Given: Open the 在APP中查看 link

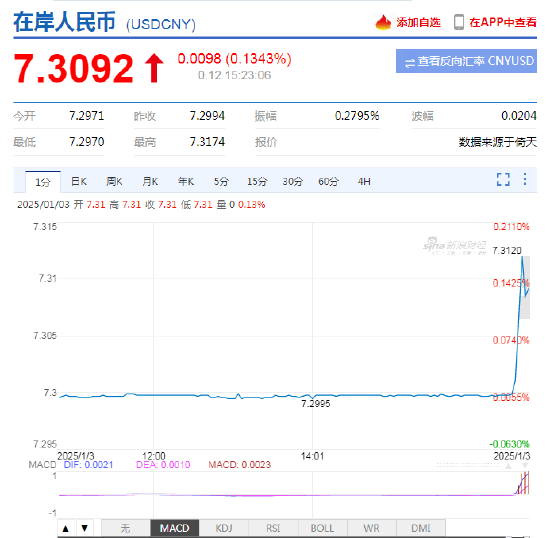Looking at the screenshot, I should pyautogui.click(x=503, y=22).
